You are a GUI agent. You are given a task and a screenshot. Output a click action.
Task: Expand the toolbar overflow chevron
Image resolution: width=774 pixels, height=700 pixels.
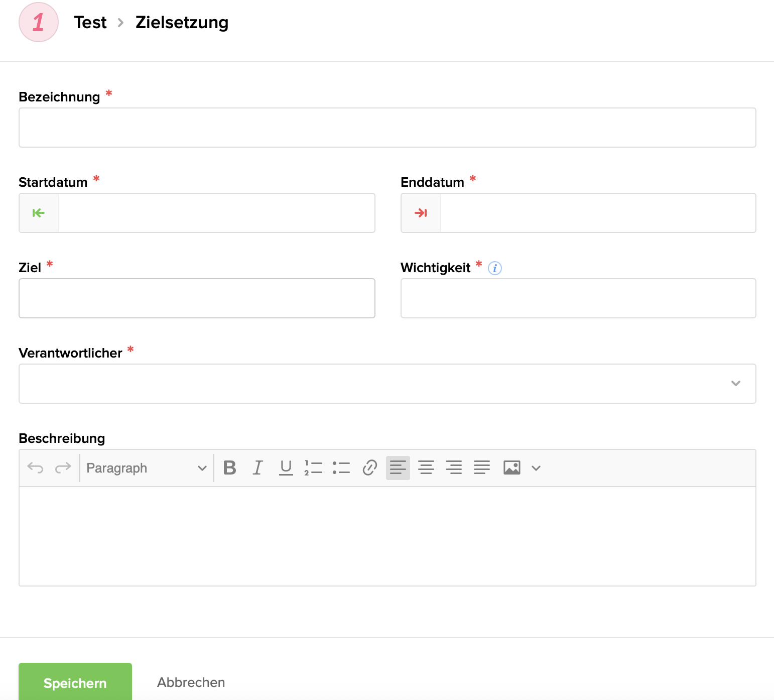coord(536,468)
